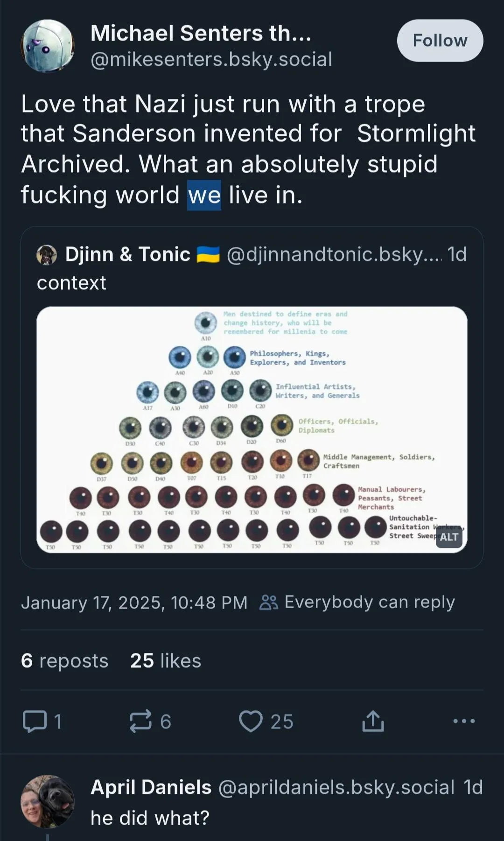Open the eye color chart image
The width and height of the screenshot is (504, 841).
252,429
